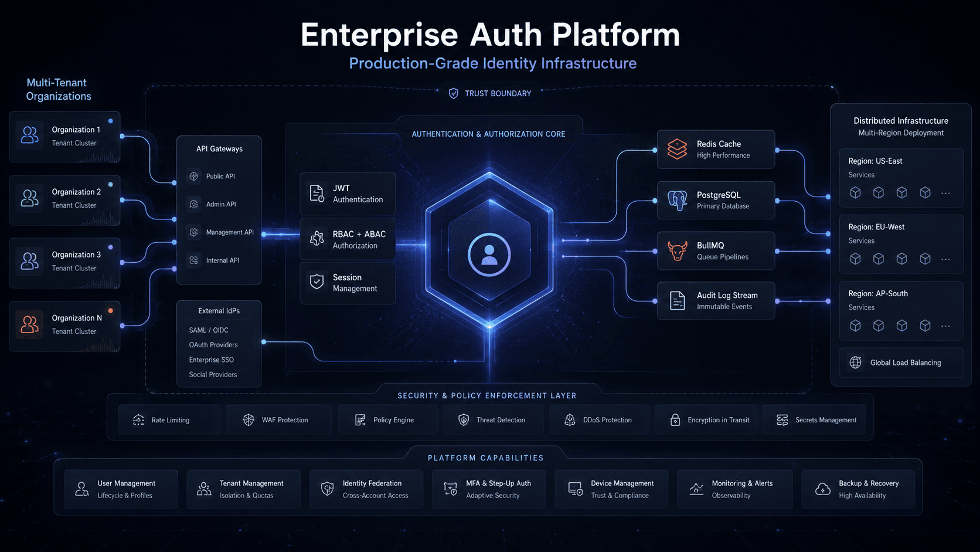This screenshot has width=980, height=552.
Task: Click the Monitoring & Alerts chart icon
Action: click(696, 489)
